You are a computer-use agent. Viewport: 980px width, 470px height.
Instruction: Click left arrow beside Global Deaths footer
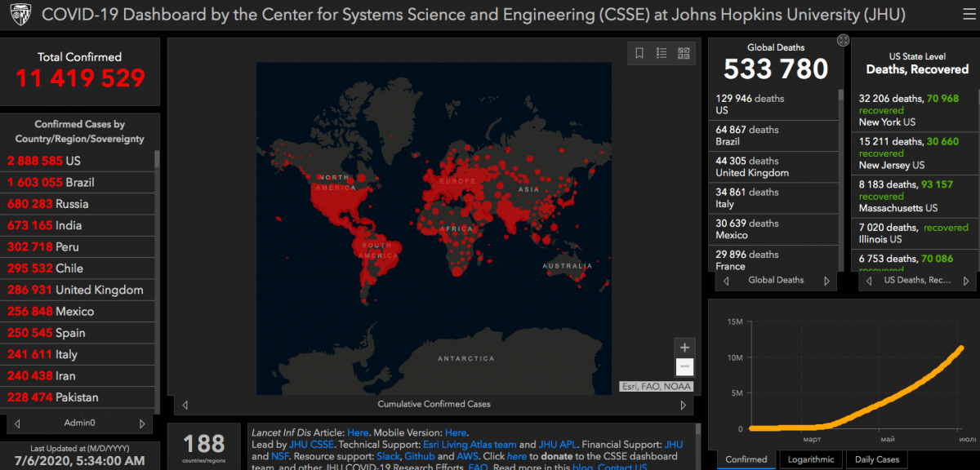tap(727, 281)
